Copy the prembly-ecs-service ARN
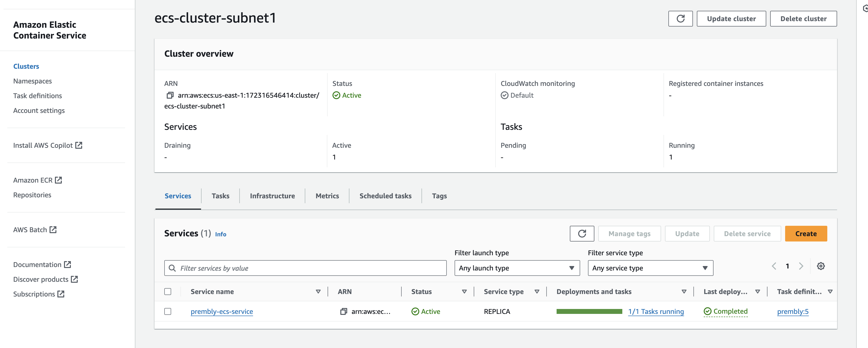The width and height of the screenshot is (868, 348). pyautogui.click(x=343, y=312)
